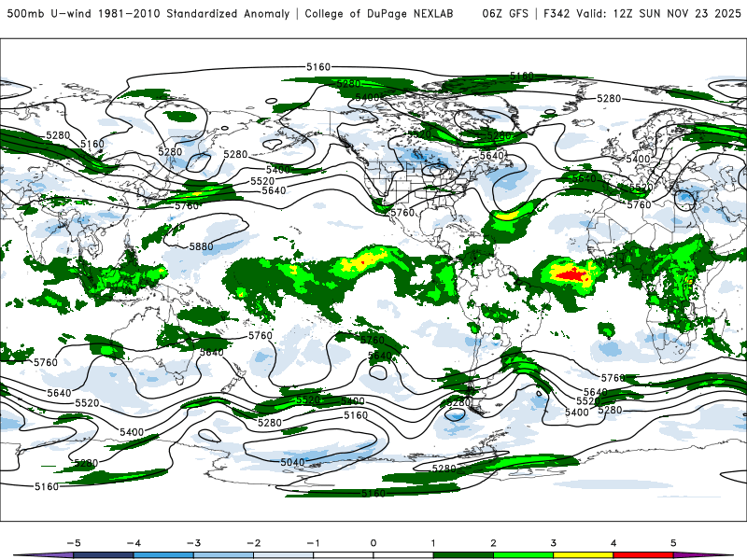Viewport: 747px width, 560px height.
Task: Click the "0" colorbar tick label
Action: coord(373,543)
